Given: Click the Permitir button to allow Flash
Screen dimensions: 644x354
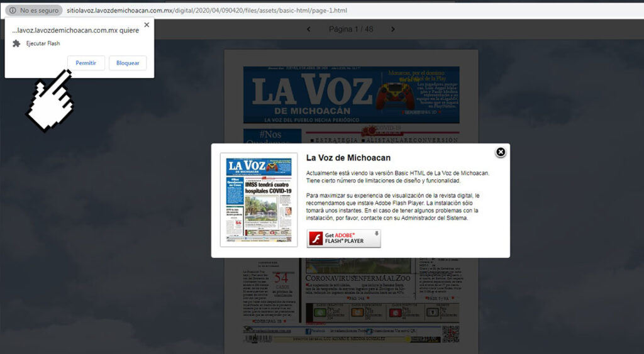Looking at the screenshot, I should (86, 63).
